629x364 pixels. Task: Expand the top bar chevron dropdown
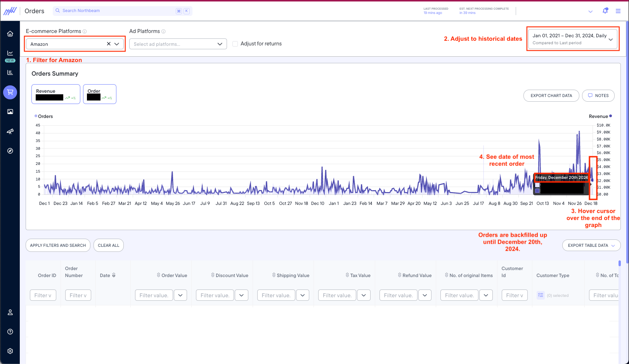(591, 12)
